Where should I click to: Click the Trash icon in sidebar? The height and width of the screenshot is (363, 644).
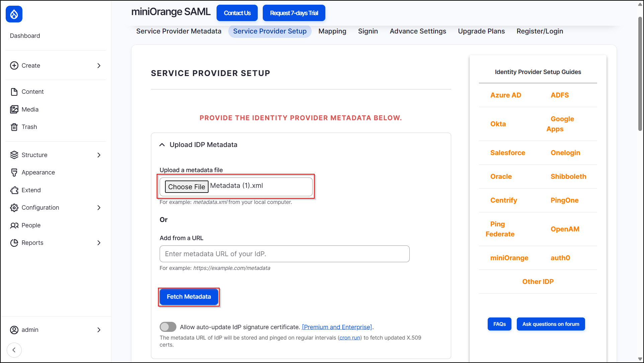14,127
